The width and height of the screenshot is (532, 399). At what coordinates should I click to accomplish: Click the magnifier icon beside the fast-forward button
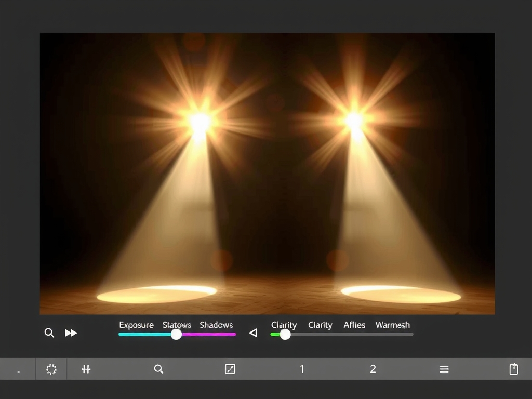click(x=49, y=333)
